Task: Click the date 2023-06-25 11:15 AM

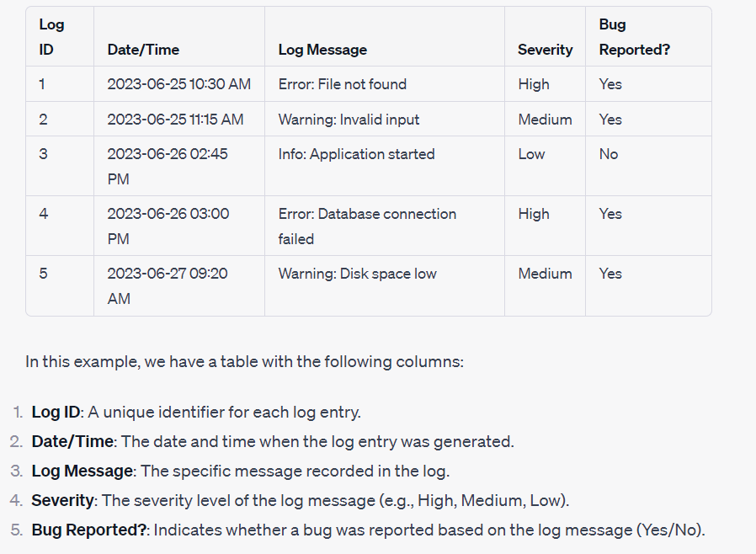Action: pyautogui.click(x=175, y=119)
